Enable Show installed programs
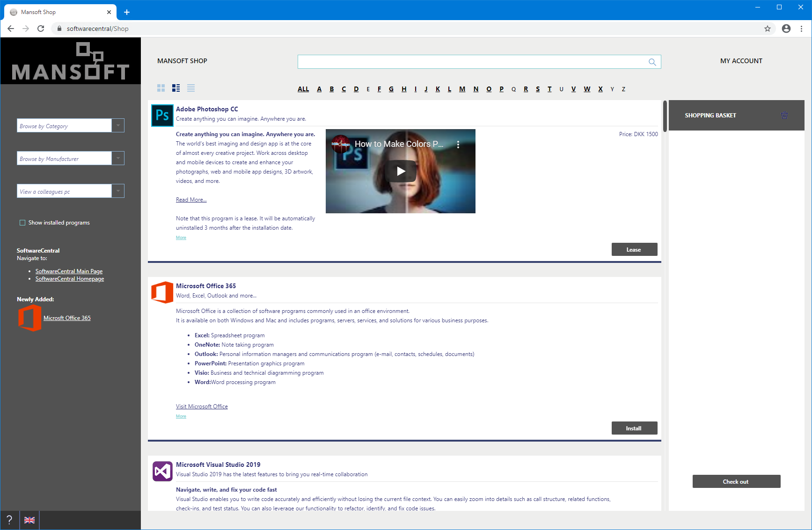812x530 pixels. pyautogui.click(x=22, y=222)
